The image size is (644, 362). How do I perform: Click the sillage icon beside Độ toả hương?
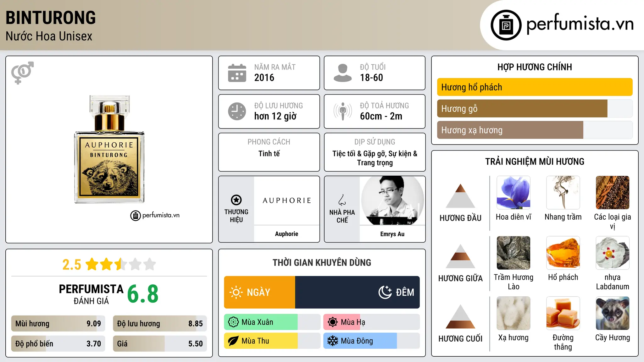tap(342, 111)
